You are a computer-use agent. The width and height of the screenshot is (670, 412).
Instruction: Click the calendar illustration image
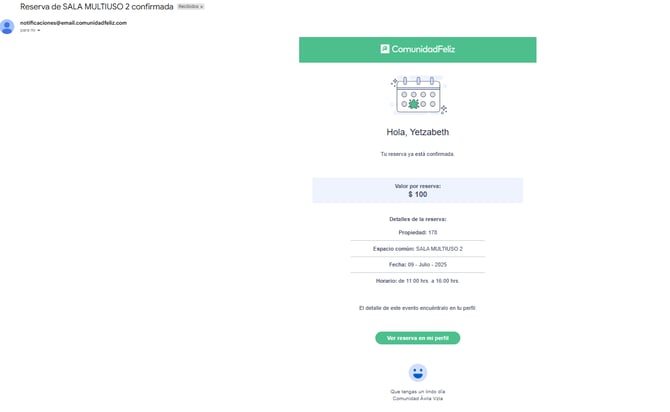417,96
